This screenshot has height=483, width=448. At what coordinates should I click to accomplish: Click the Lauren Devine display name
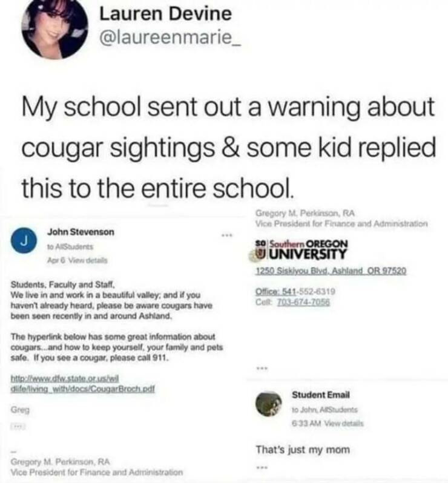point(165,14)
